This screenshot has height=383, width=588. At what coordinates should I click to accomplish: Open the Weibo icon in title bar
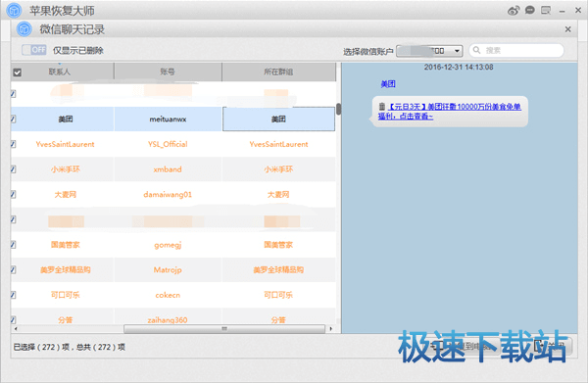click(x=514, y=11)
